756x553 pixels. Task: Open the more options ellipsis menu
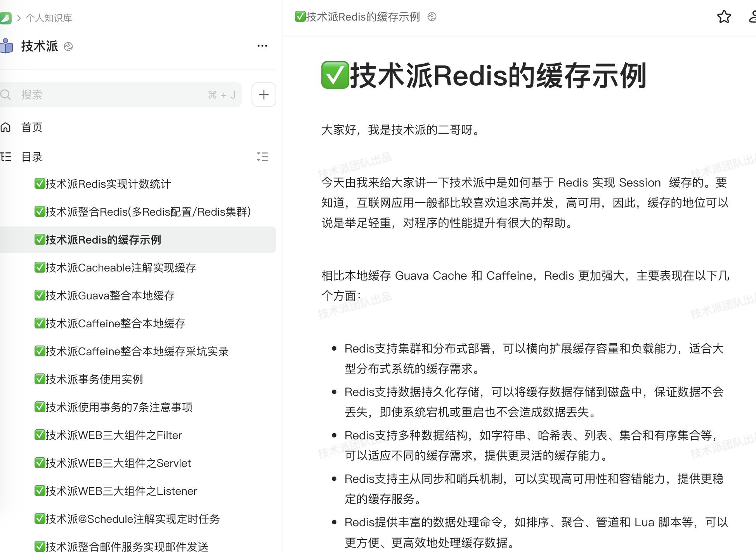(x=262, y=45)
